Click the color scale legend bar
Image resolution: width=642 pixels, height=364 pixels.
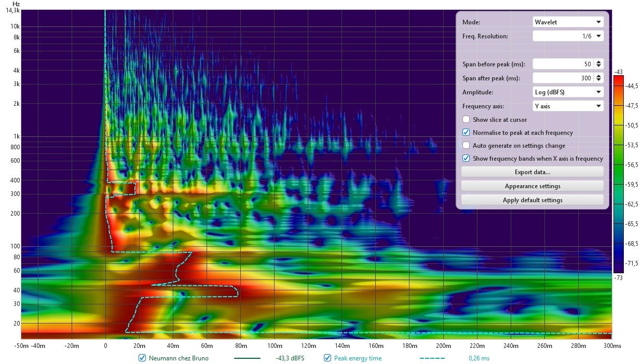click(x=618, y=174)
